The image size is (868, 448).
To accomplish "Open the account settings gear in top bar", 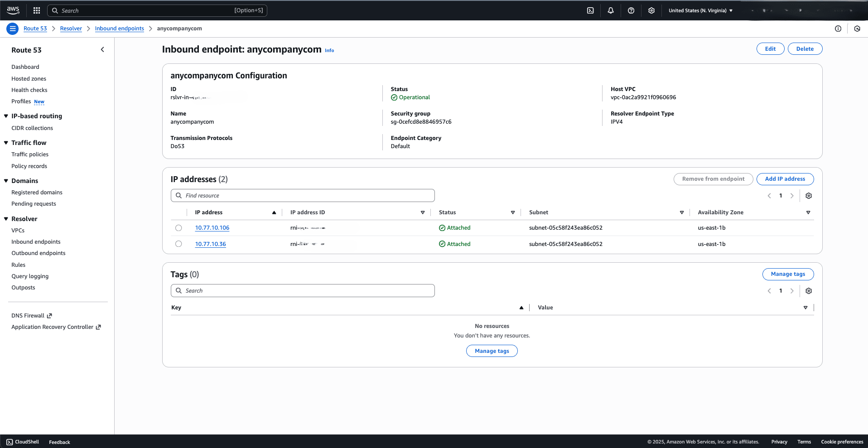I will 651,10.
